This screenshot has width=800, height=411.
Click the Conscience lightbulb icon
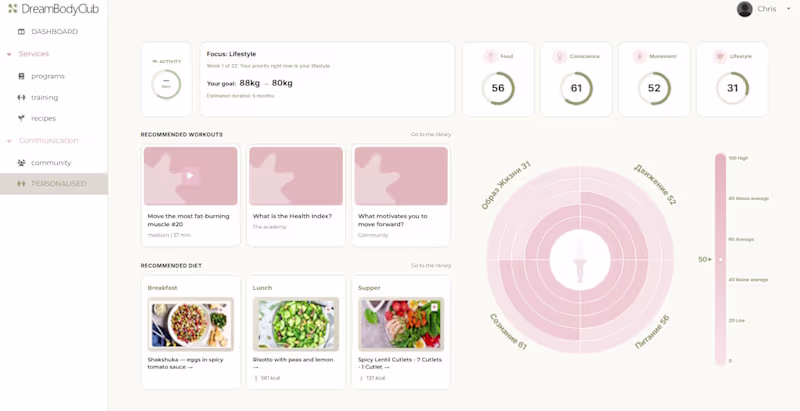point(560,57)
